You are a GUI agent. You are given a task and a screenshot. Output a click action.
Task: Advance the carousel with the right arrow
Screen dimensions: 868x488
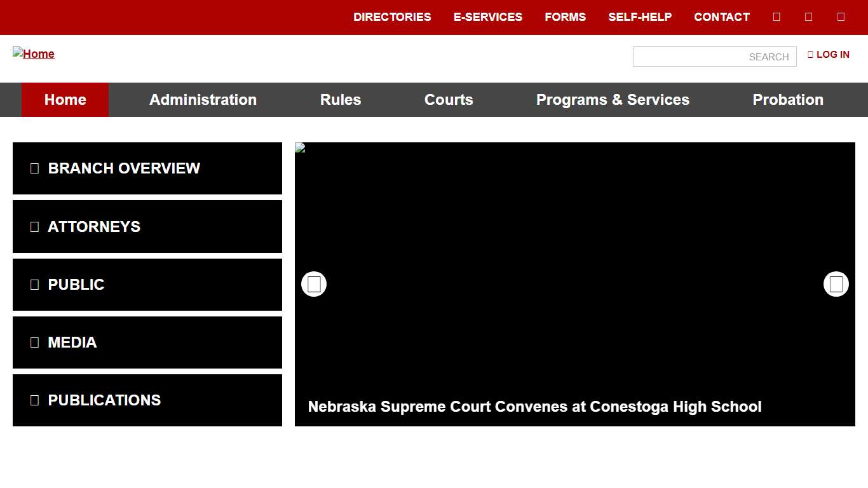point(836,284)
